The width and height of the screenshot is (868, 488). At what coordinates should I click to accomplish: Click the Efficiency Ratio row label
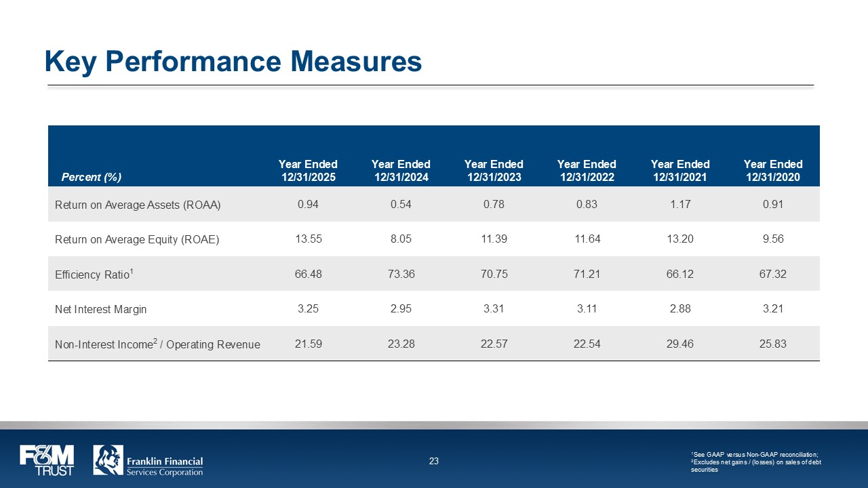(x=94, y=274)
